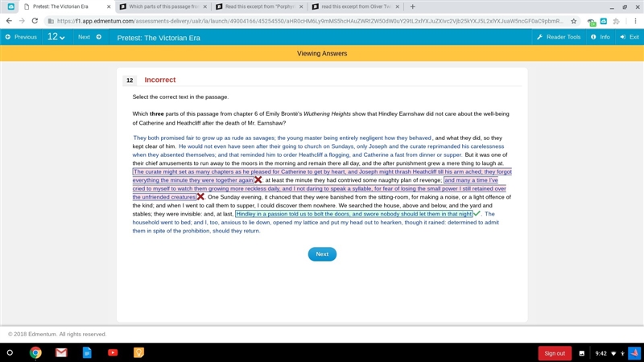Open a new browser tab

pyautogui.click(x=412, y=6)
